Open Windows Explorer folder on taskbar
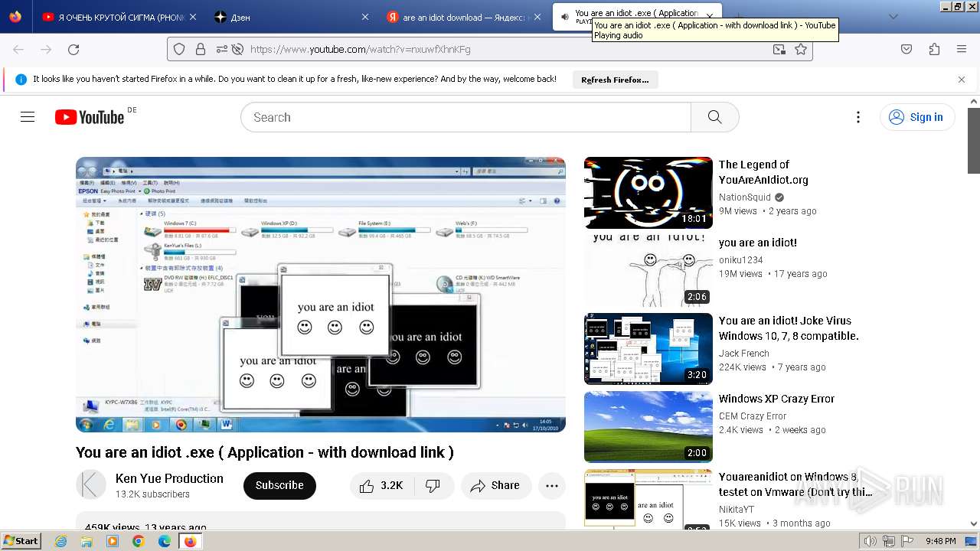 [87, 541]
